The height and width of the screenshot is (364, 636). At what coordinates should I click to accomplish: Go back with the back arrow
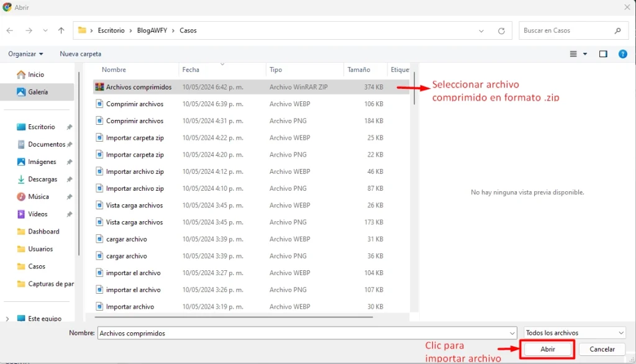10,30
